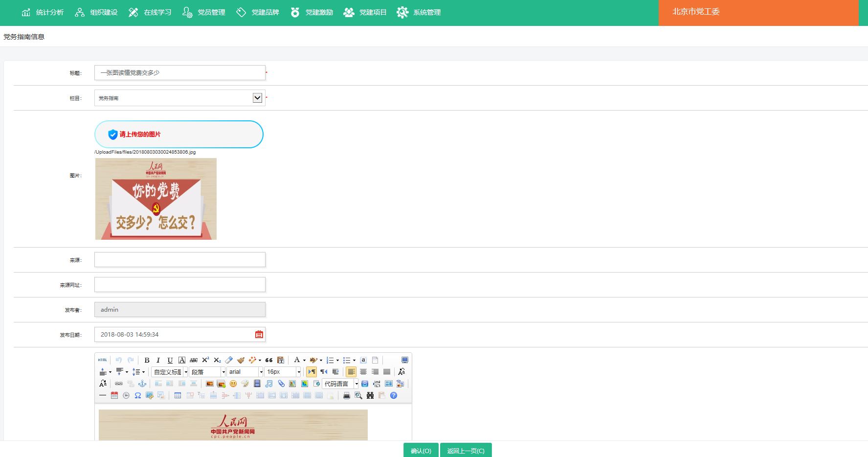Insert an anchor using the anchor icon
Viewport: 868px width, 457px height.
142,384
